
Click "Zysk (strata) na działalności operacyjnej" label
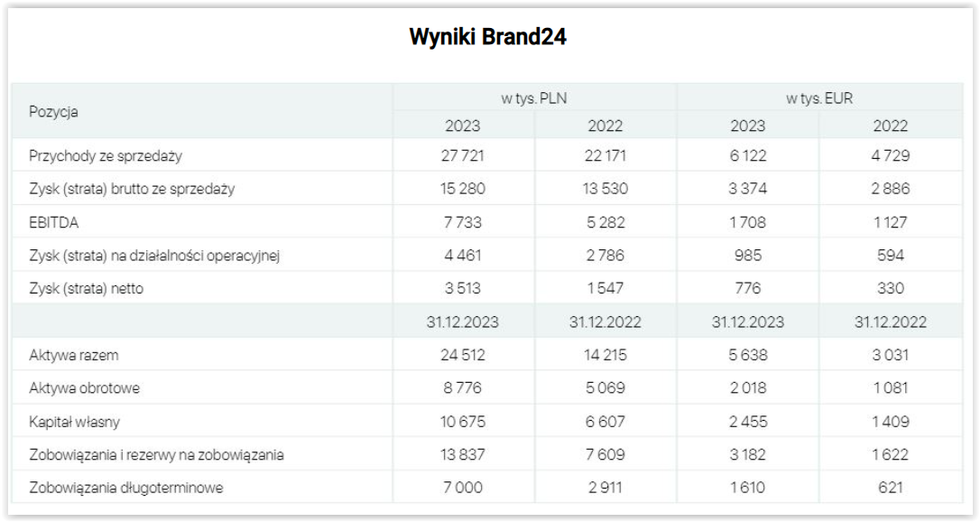[x=154, y=255]
